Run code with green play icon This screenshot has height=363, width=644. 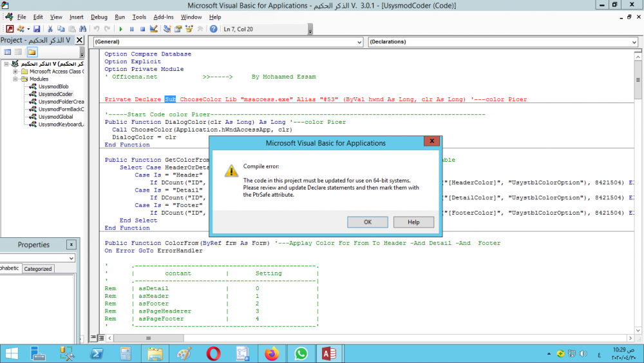point(121,29)
